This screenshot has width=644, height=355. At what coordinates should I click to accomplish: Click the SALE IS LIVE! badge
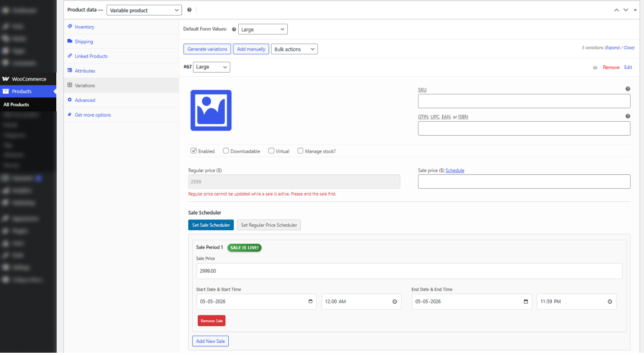point(245,247)
